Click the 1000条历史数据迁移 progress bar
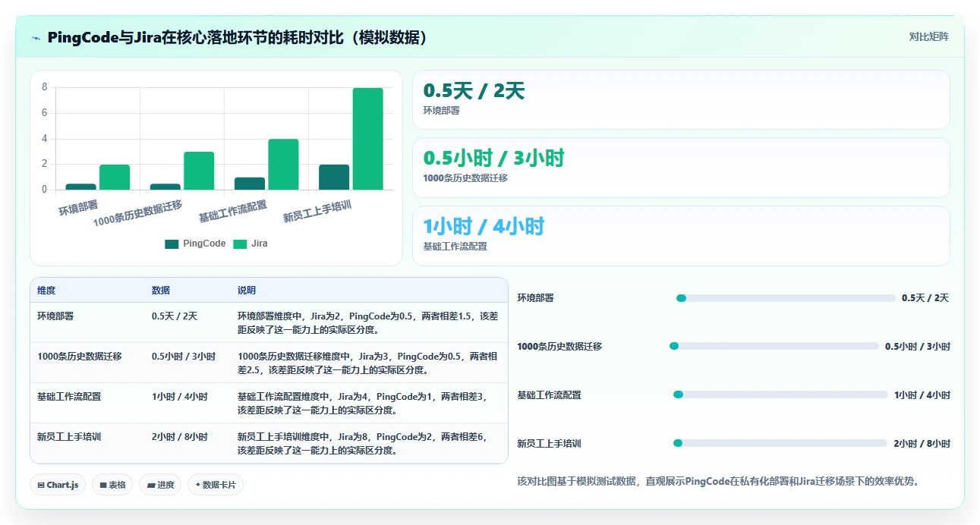This screenshot has width=980, height=525. [x=774, y=346]
